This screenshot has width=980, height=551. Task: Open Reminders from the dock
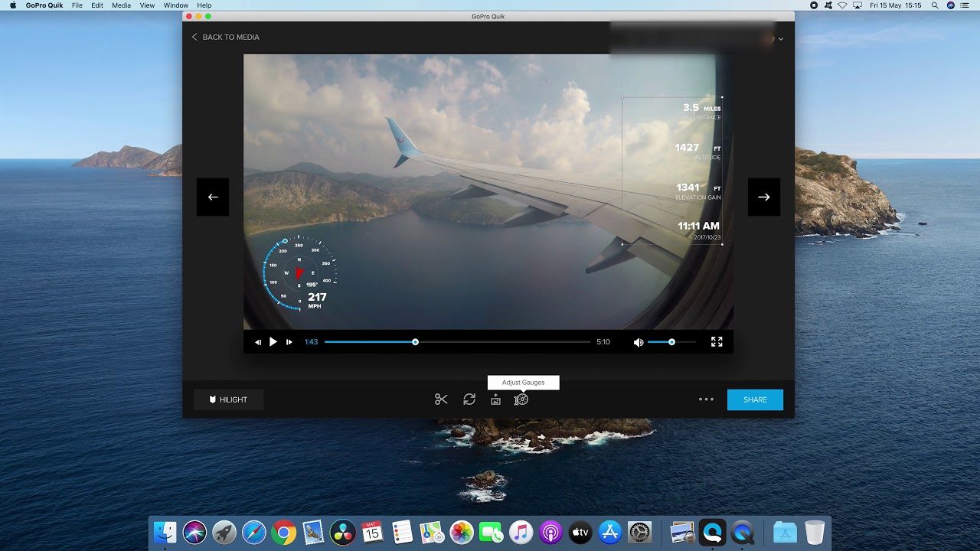pos(402,532)
